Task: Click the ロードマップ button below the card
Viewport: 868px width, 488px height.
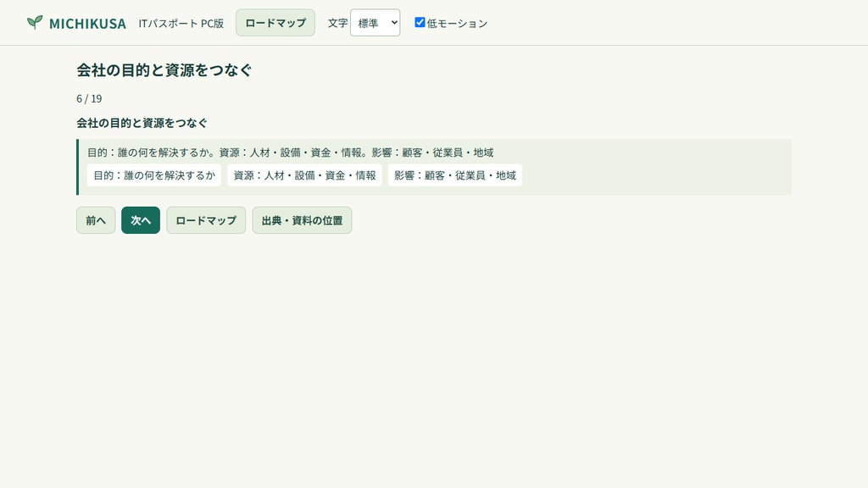Action: coord(206,220)
